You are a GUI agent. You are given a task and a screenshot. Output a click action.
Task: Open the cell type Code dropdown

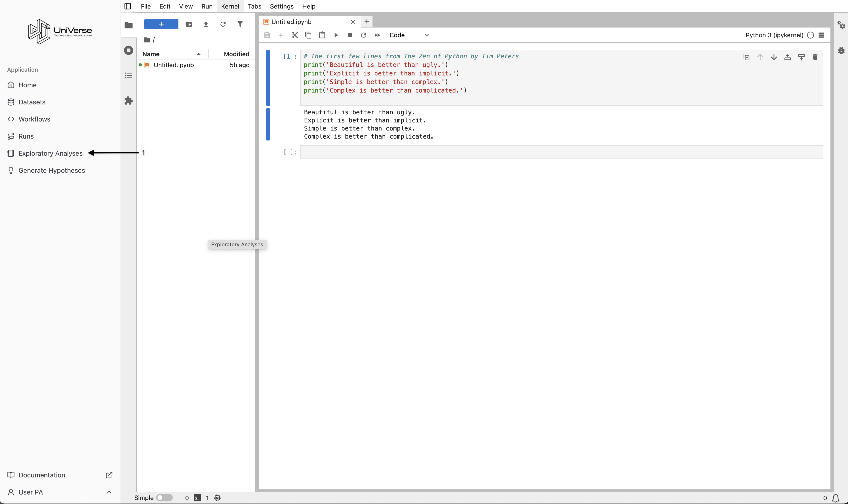tap(409, 35)
